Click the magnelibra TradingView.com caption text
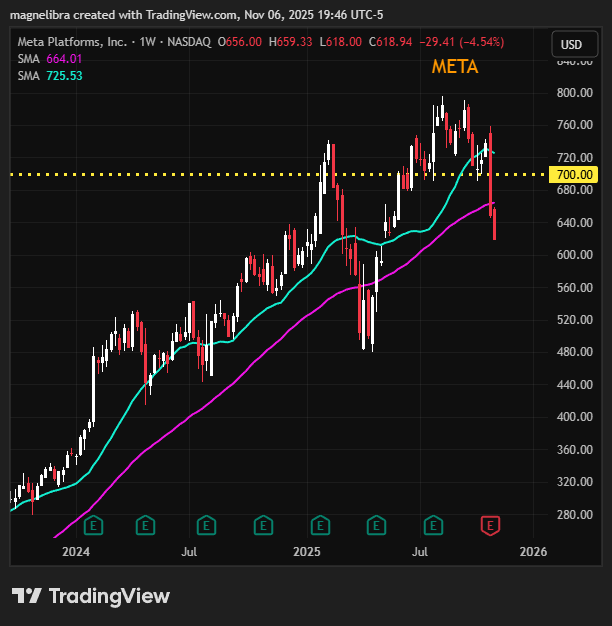Viewport: 612px width, 626px height. [196, 15]
